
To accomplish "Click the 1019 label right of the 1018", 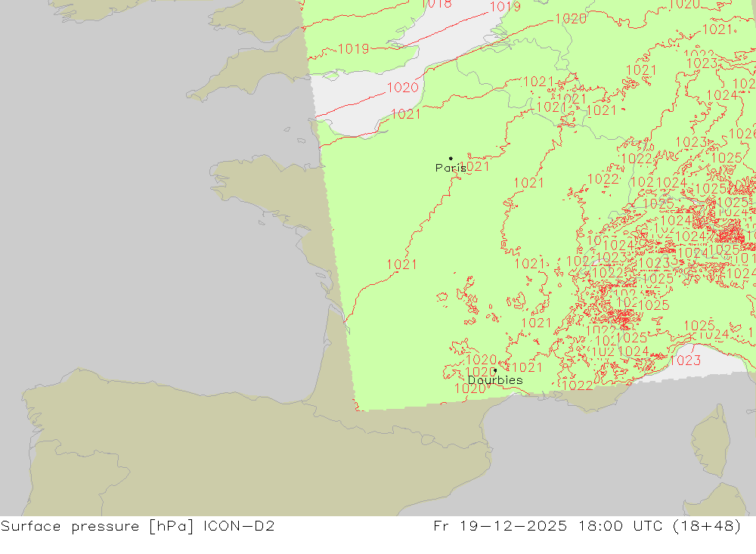I will [505, 6].
